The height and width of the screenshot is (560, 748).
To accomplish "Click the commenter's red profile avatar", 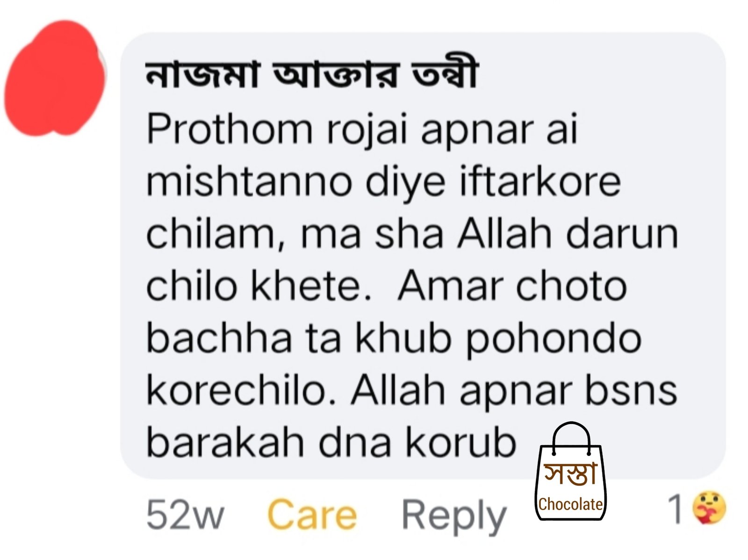I will click(x=54, y=77).
